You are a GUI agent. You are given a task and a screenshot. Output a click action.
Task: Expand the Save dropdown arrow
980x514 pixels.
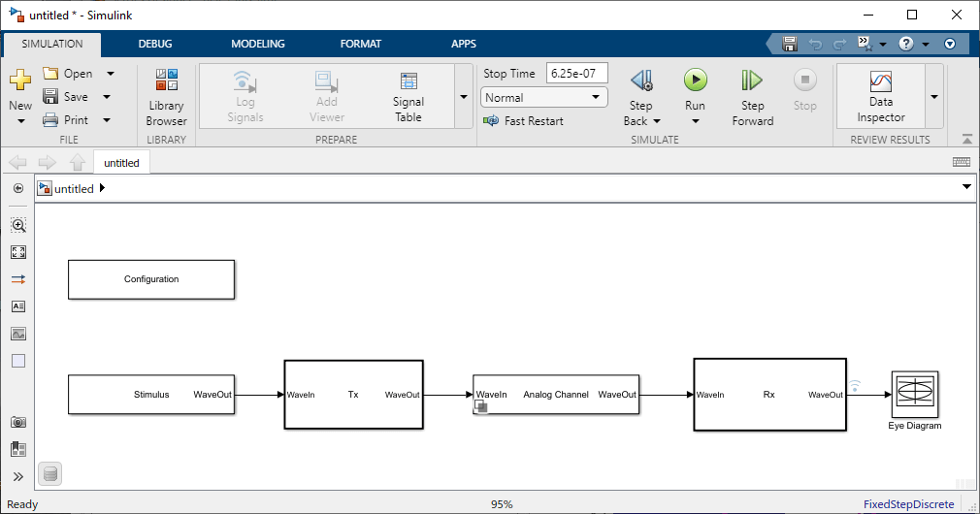(107, 96)
